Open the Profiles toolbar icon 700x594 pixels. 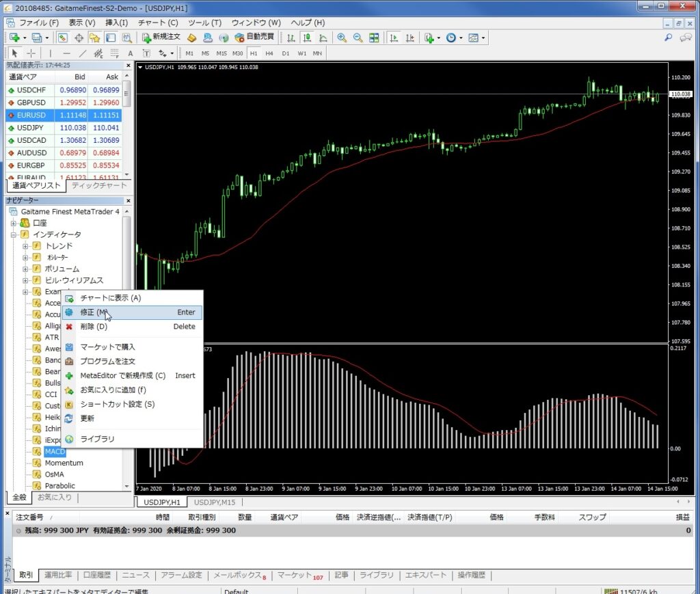pos(37,38)
